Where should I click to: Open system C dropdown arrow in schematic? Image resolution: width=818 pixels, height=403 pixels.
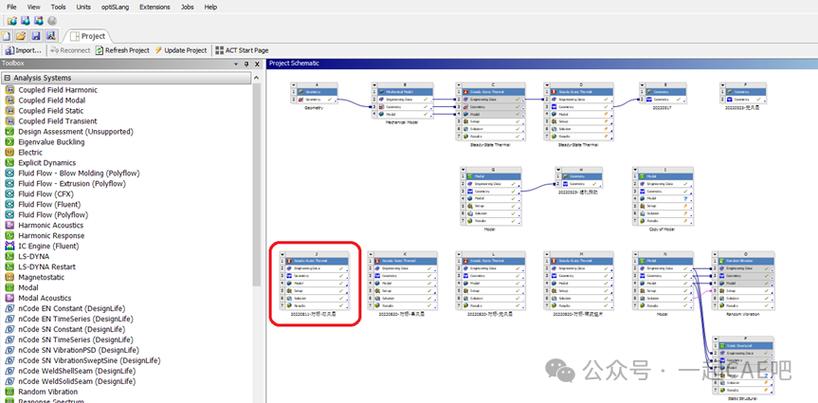point(458,85)
